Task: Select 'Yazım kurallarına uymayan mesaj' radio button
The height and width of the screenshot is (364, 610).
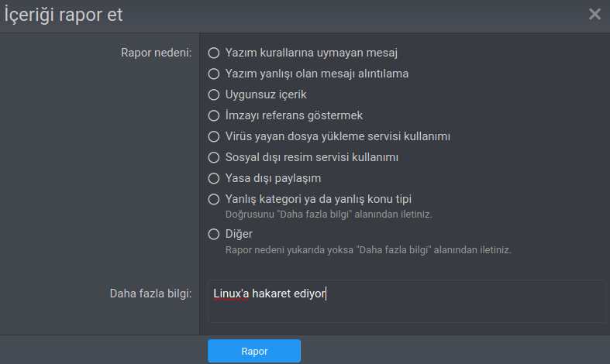Action: (214, 53)
